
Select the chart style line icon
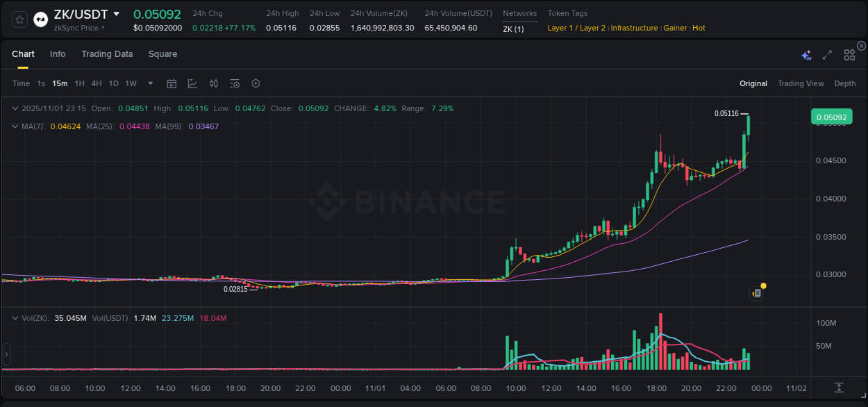pos(192,83)
